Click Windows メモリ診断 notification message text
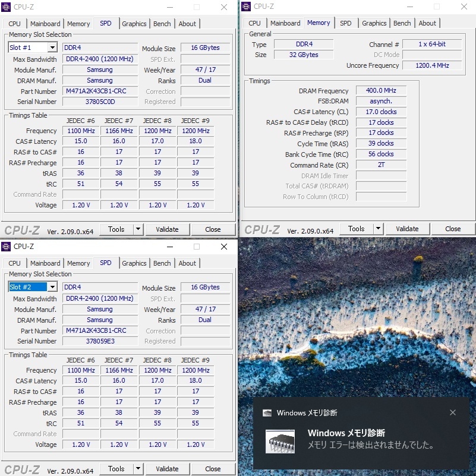 pos(371,445)
